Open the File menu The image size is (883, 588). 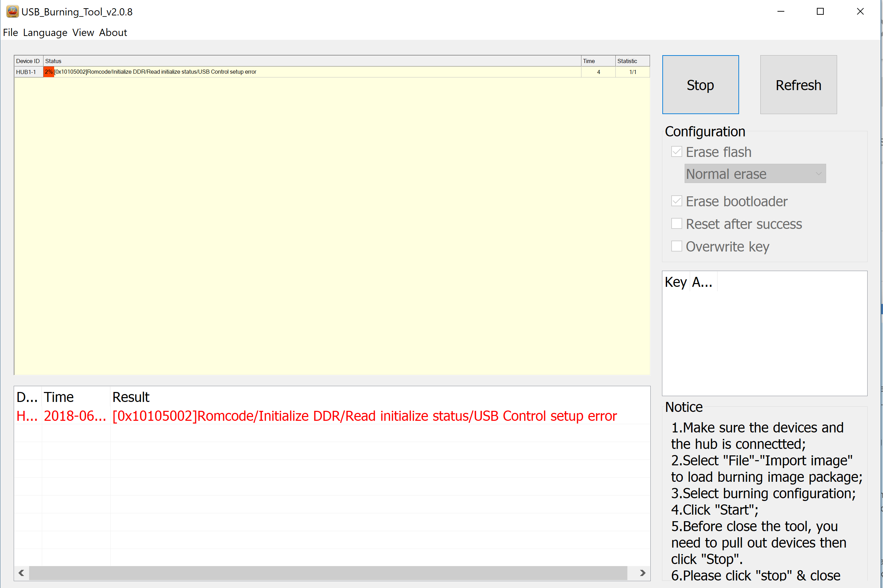10,32
